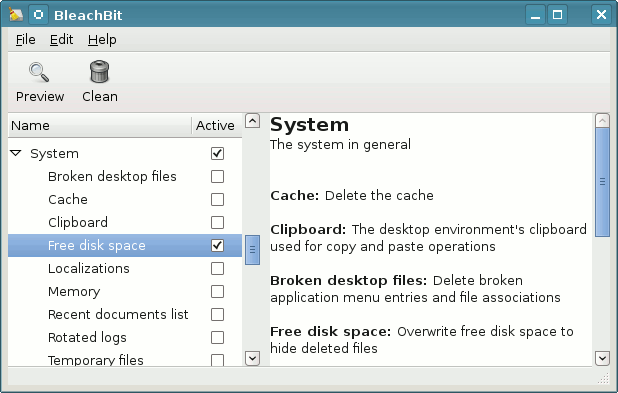Screen dimensions: 618x393
Task: Select the Localizations row
Action: click(x=125, y=268)
